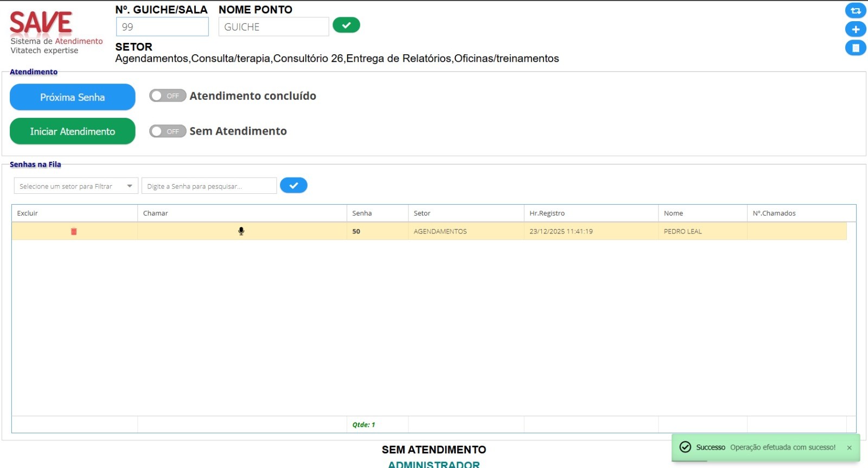The width and height of the screenshot is (868, 468).
Task: Call senha 50 with the microphone icon
Action: coord(241,231)
